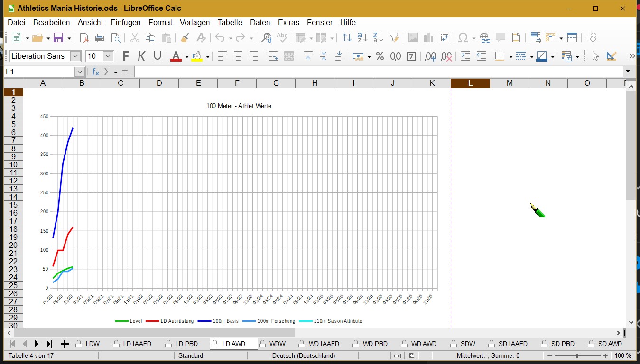Expand the border style dropdown arrow
Viewport: 640px width, 364px height.
coord(532,57)
